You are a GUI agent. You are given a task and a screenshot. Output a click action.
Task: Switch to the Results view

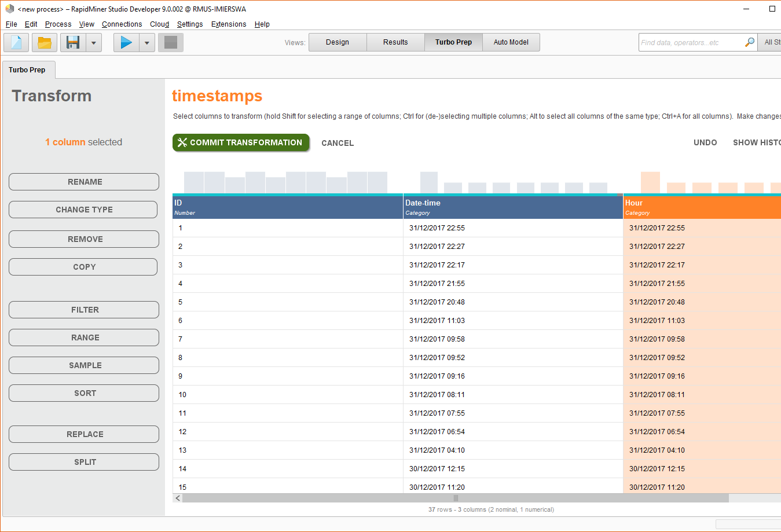[395, 42]
